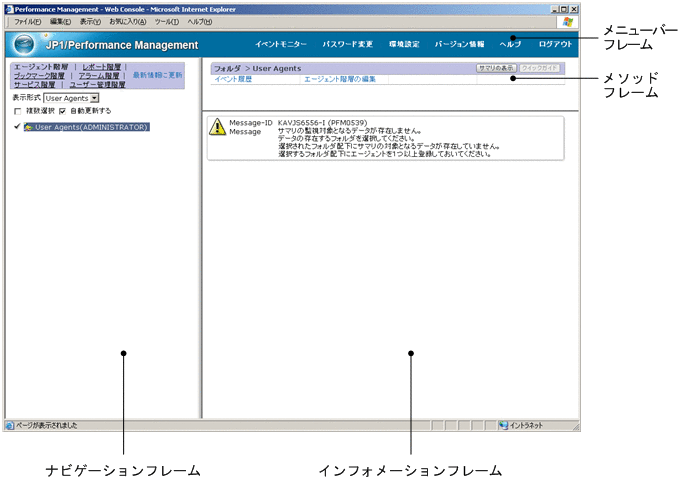Open the ツール(T) menu
The image size is (680, 483).
(x=167, y=22)
